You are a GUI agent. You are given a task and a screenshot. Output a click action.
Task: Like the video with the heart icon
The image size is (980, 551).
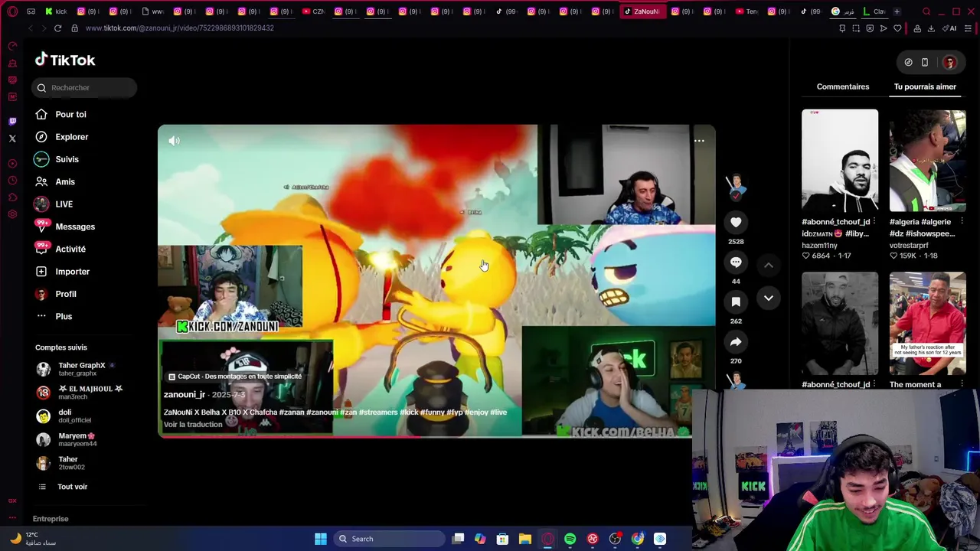(x=736, y=222)
